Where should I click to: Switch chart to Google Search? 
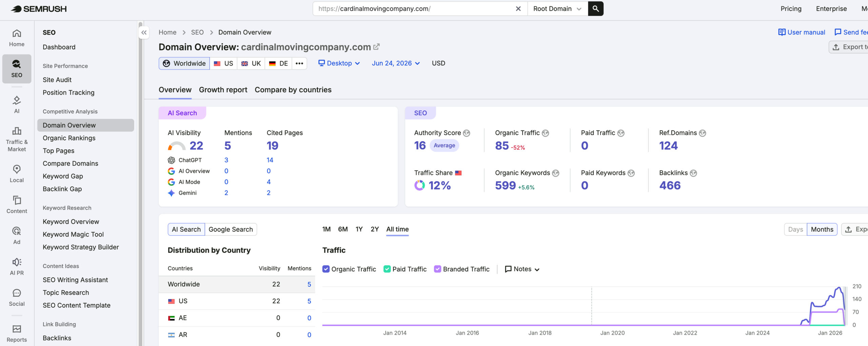(x=231, y=229)
